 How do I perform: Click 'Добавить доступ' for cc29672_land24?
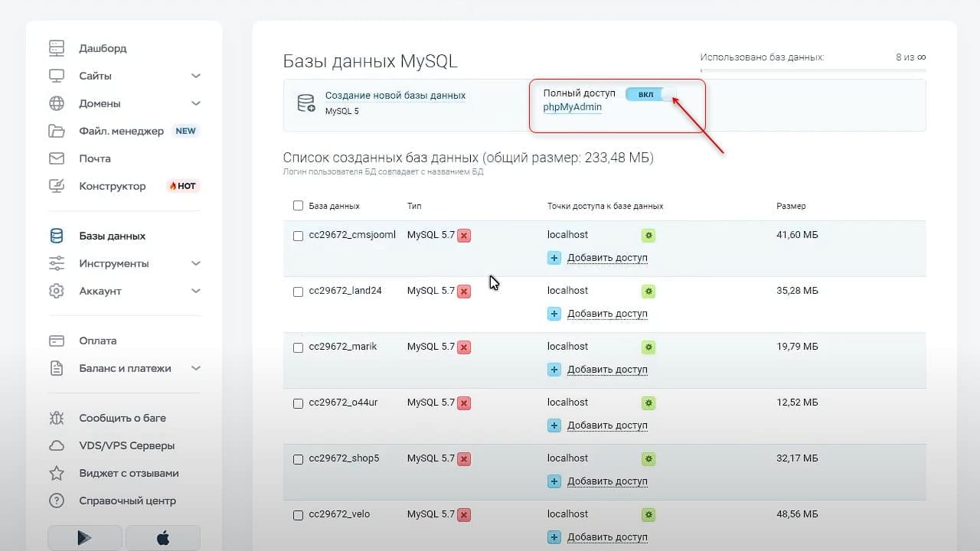pos(607,314)
